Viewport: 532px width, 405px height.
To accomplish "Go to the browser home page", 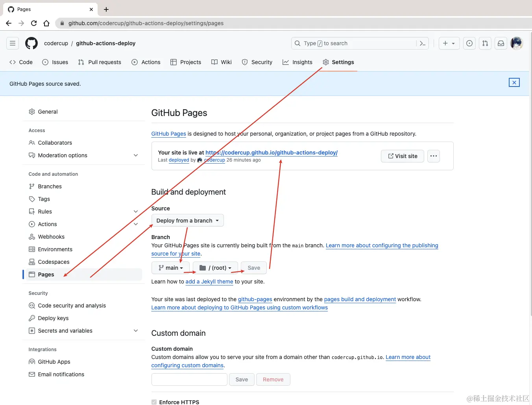I will (46, 23).
